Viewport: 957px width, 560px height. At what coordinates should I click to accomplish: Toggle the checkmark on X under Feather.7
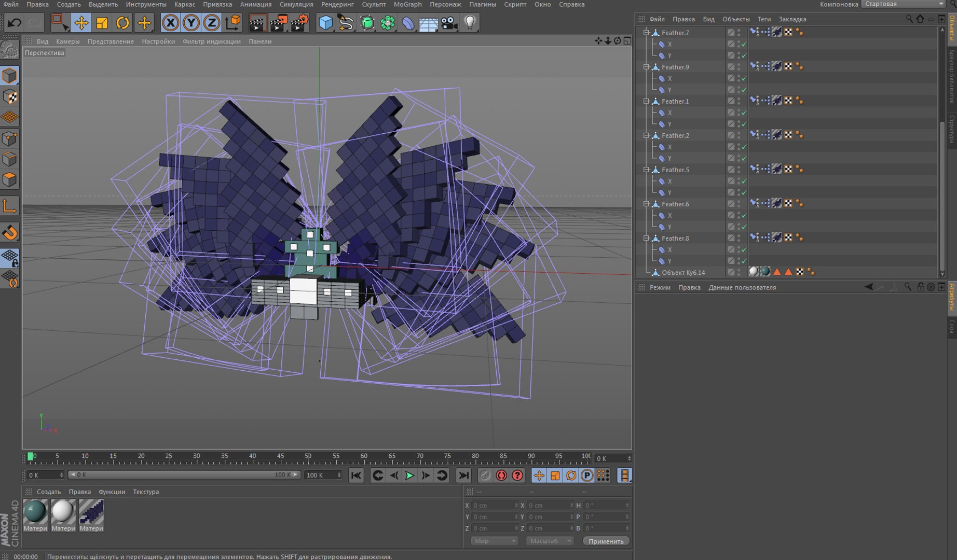pos(744,45)
